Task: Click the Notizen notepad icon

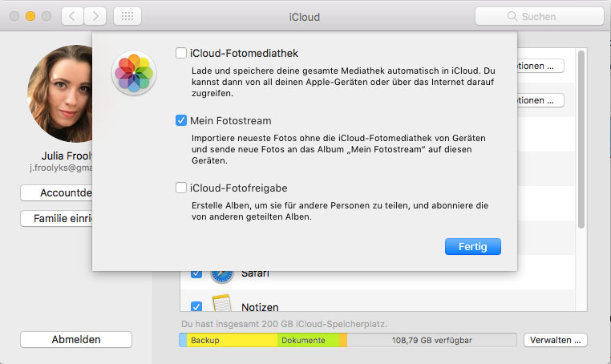Action: click(x=222, y=303)
